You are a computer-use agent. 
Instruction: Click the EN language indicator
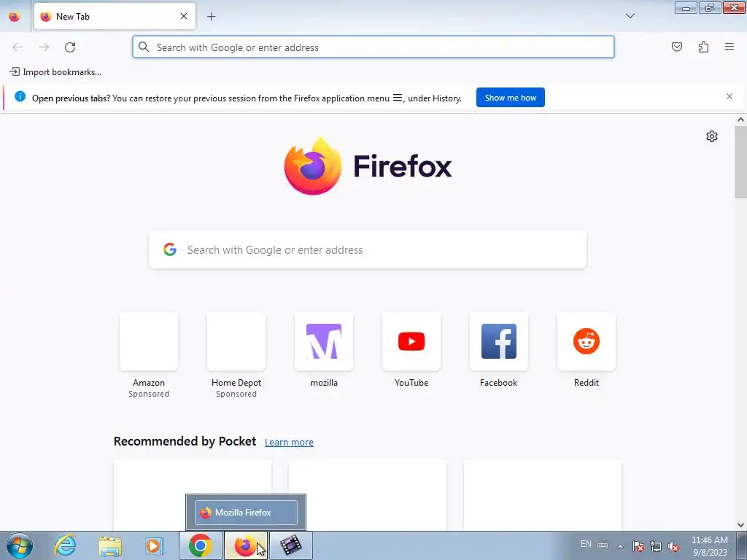[586, 544]
